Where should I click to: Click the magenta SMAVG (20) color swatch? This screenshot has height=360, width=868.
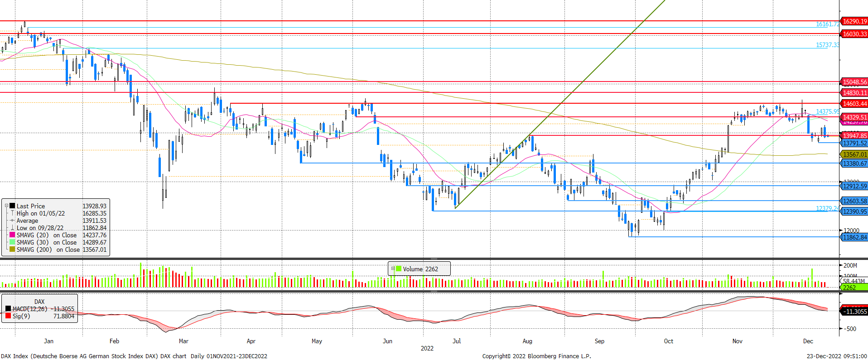13,235
